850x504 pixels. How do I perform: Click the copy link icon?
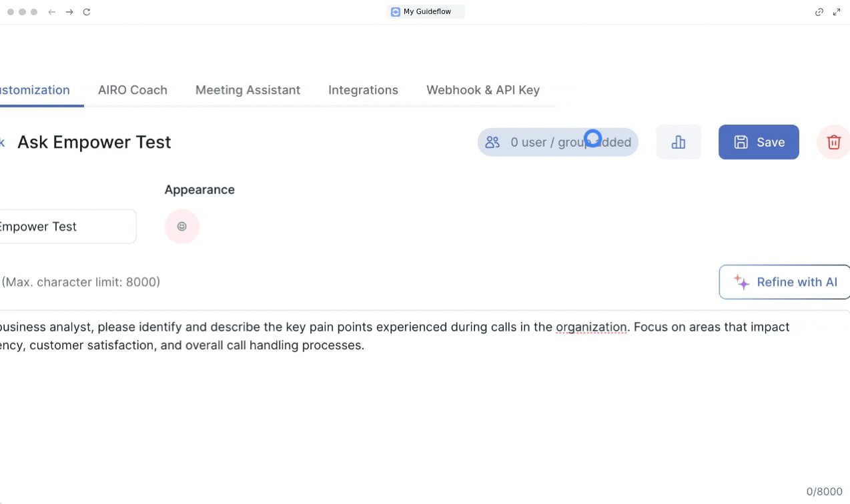tap(819, 12)
